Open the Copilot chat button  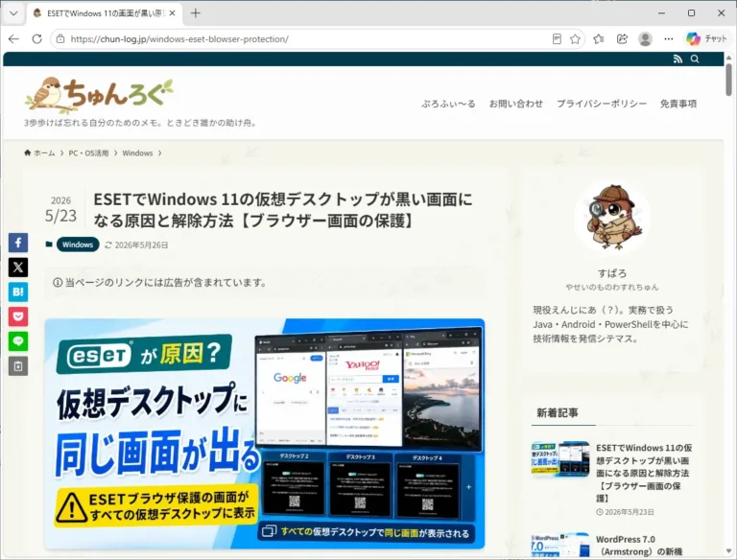point(706,39)
